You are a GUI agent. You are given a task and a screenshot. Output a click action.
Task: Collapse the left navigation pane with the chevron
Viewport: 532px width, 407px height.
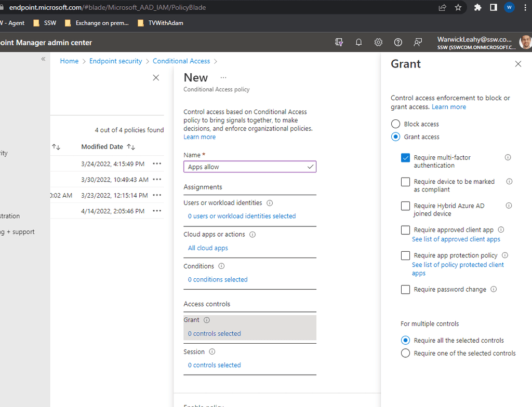coord(43,59)
